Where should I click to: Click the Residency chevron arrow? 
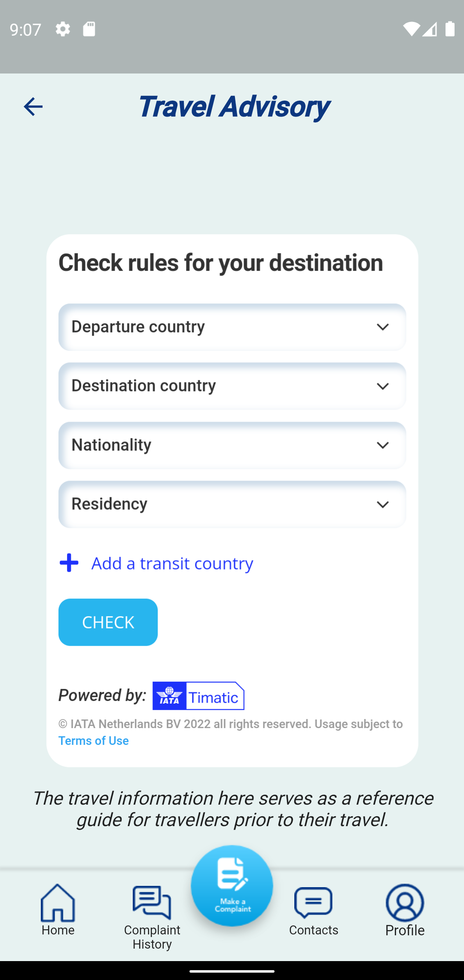pos(382,505)
